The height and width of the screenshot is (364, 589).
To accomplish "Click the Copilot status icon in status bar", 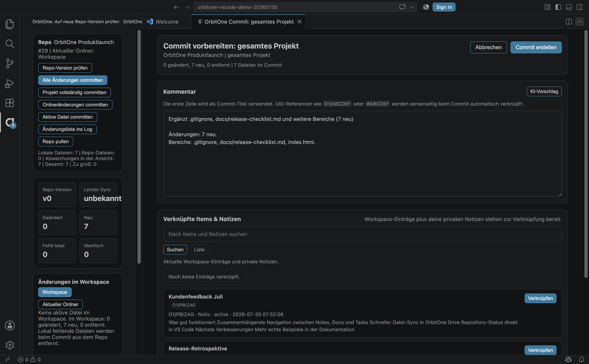I will tap(568, 360).
